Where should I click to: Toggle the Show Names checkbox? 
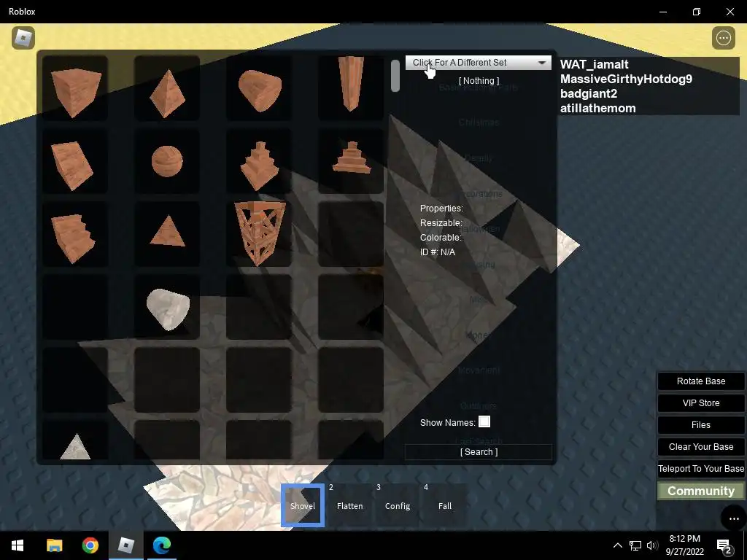484,422
